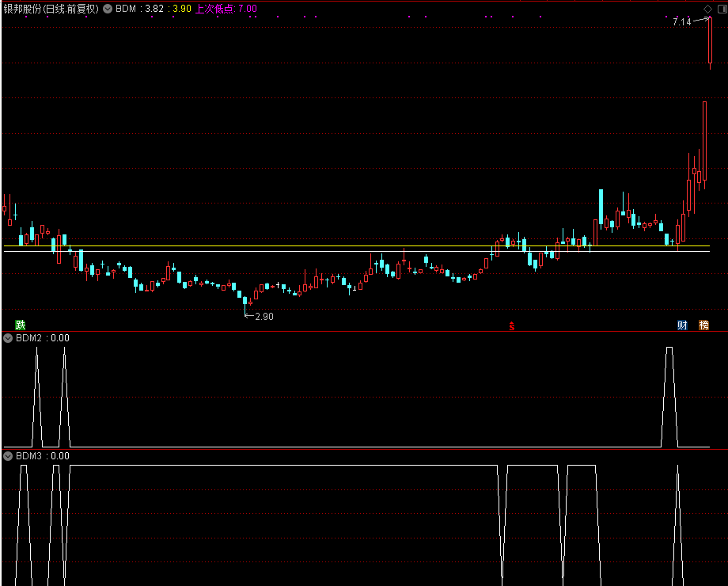Screen dimensions: 728x586
Task: Click the green 跌 marker icon
Action: coord(21,325)
